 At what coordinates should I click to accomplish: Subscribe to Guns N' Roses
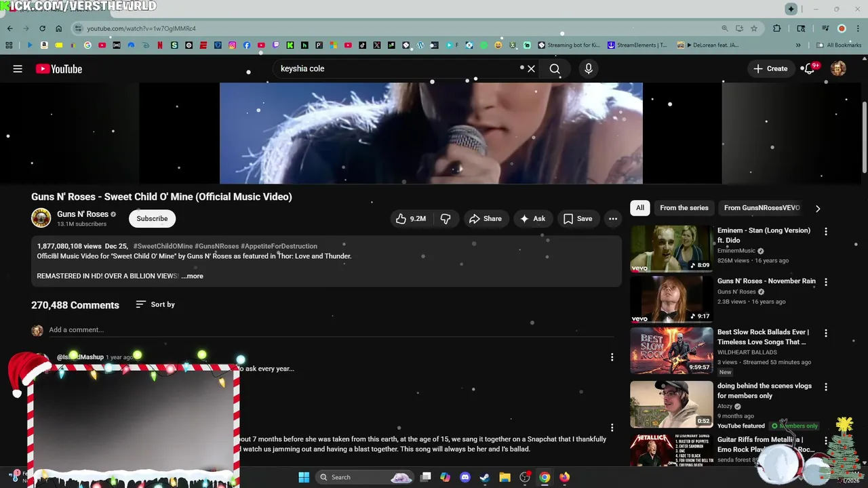coord(152,218)
